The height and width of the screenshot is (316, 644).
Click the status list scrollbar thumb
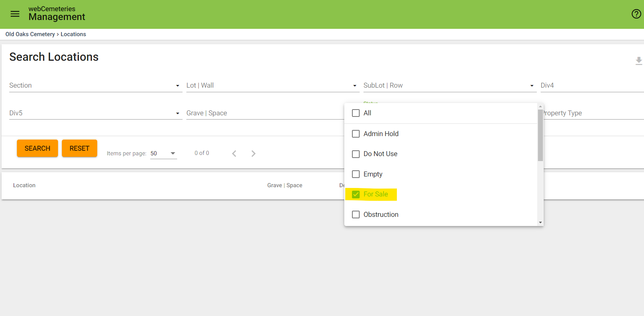pos(540,135)
